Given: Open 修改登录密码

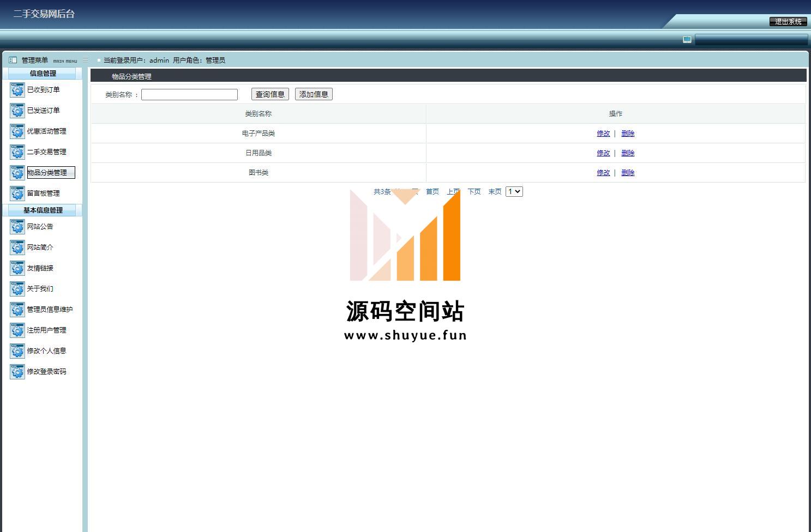Looking at the screenshot, I should (47, 371).
